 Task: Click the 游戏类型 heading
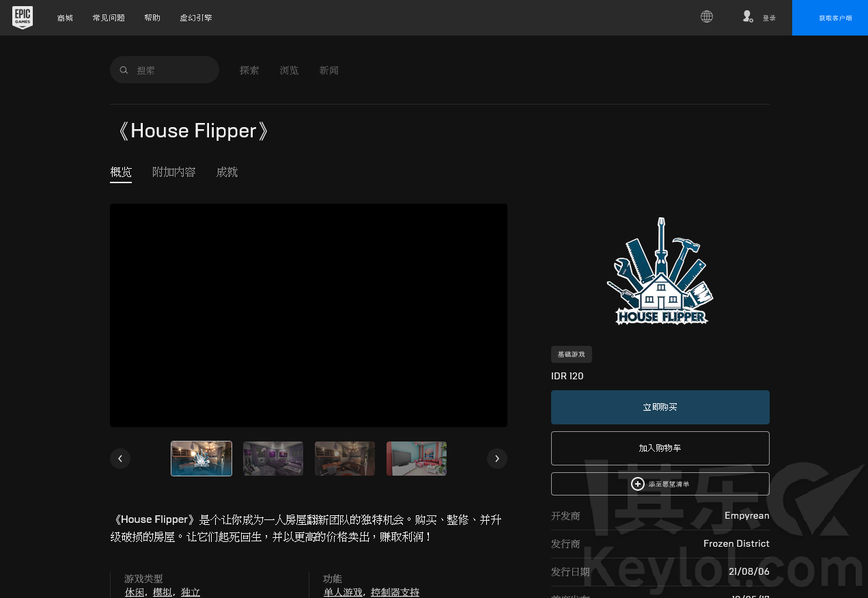pos(143,579)
